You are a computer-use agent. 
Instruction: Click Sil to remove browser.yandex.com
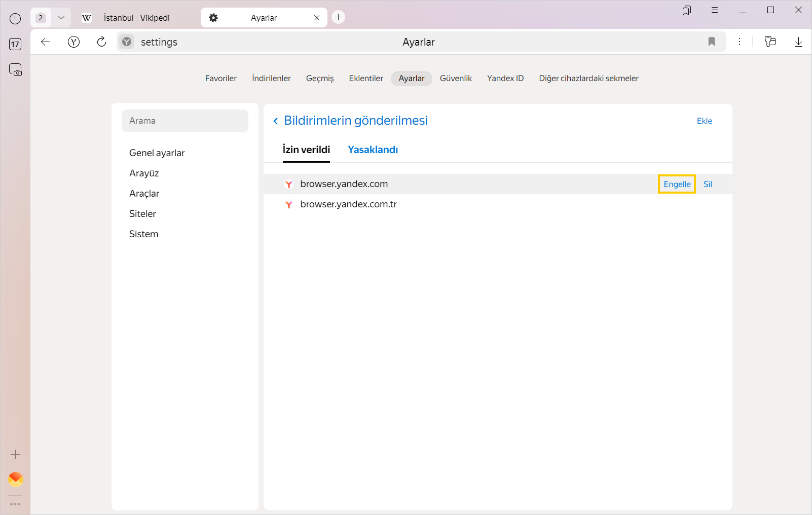click(708, 184)
